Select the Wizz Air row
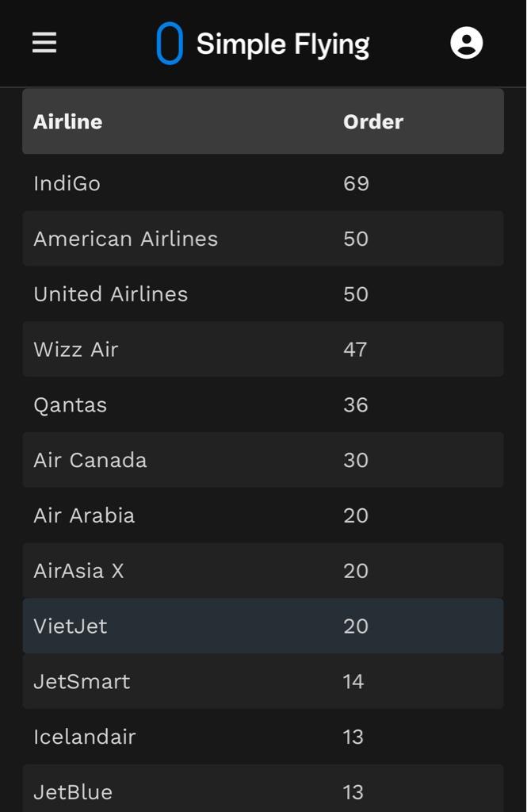Screen dimensions: 527x812 point(263,350)
